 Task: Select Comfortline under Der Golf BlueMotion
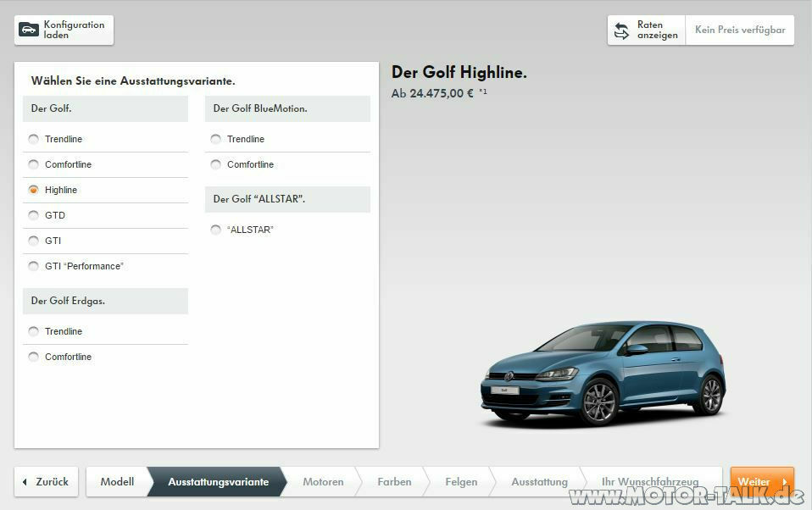[x=216, y=164]
